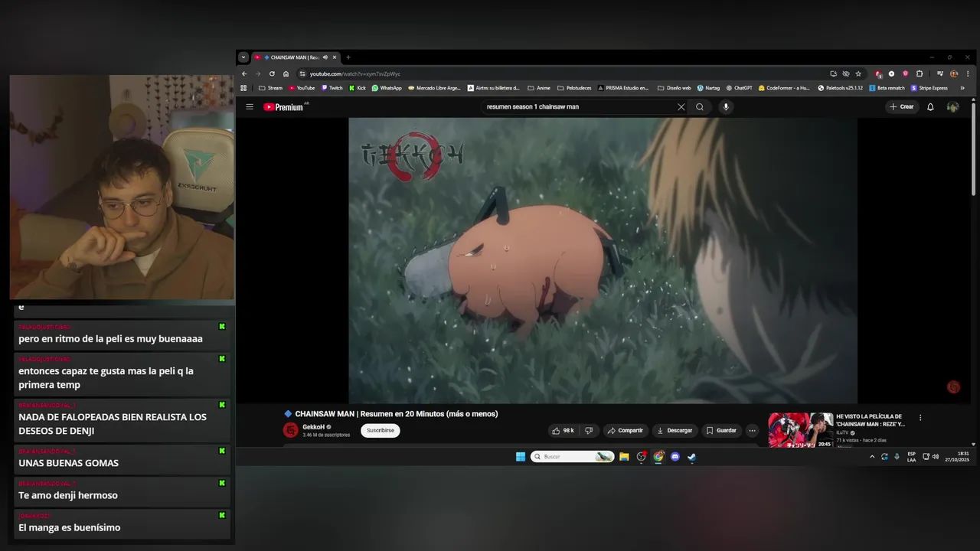The image size is (980, 551).
Task: Open the Windows Start menu
Action: 521,457
